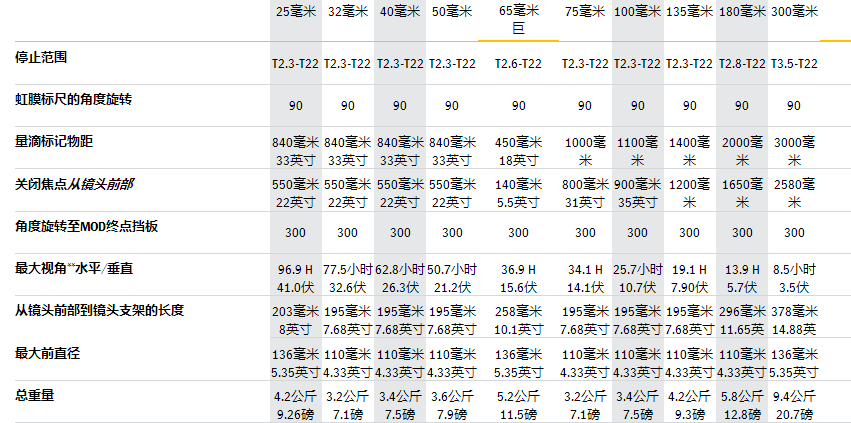Select the 25毫米 column header
Screen dimensions: 851x423
(x=295, y=12)
